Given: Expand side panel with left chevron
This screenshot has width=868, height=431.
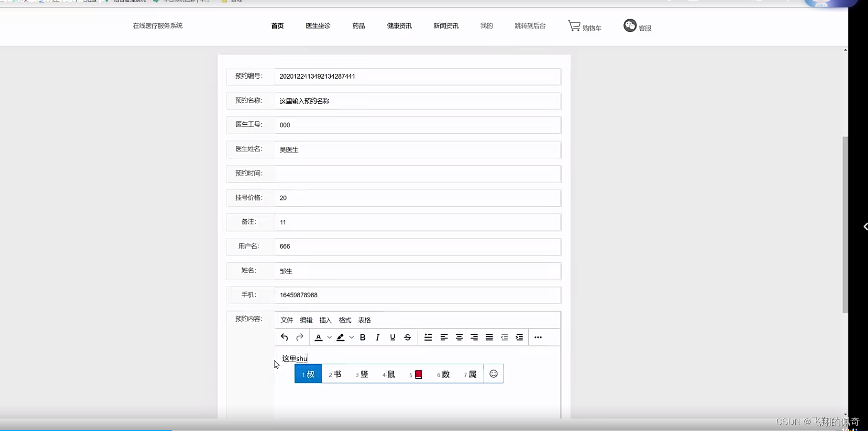Looking at the screenshot, I should pos(865,227).
